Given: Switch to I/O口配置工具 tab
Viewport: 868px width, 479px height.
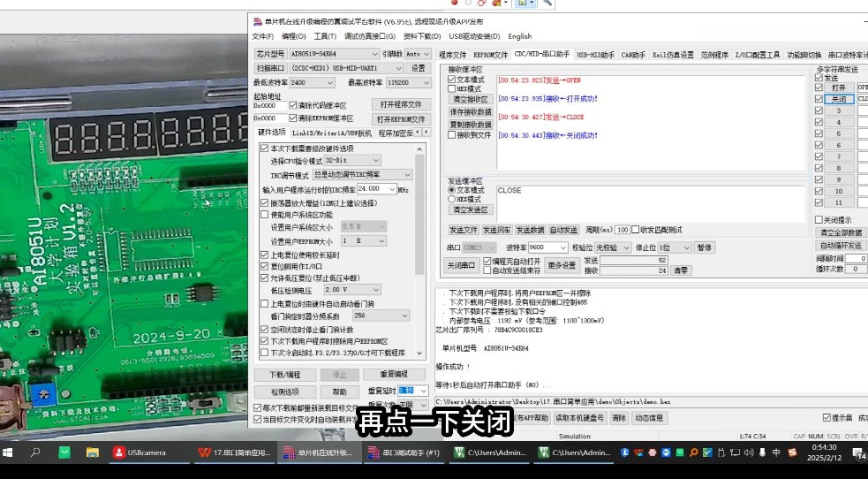Looking at the screenshot, I should (757, 55).
